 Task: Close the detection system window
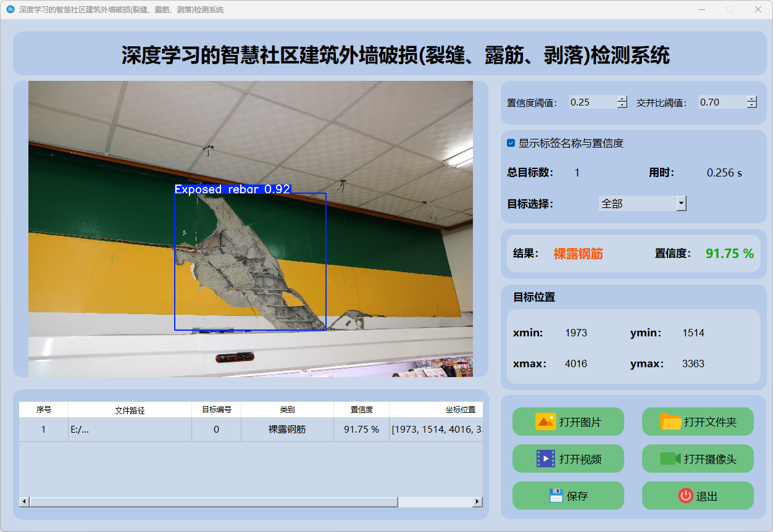(x=758, y=9)
